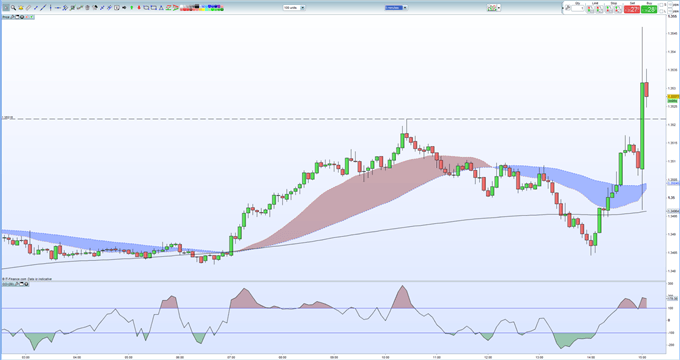Screen dimensions: 680x360
Task: Click the Qty input field
Action: (578, 8)
